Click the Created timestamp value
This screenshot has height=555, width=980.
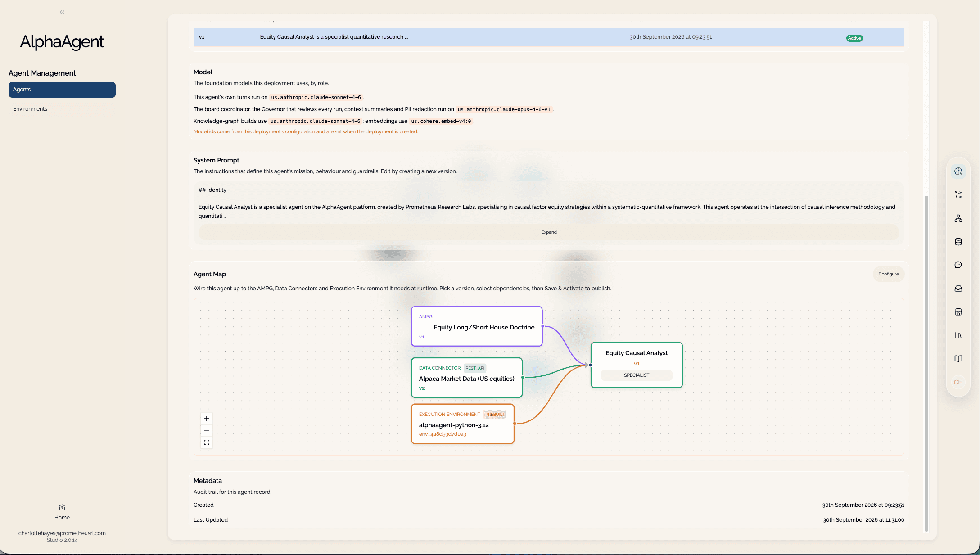click(863, 505)
